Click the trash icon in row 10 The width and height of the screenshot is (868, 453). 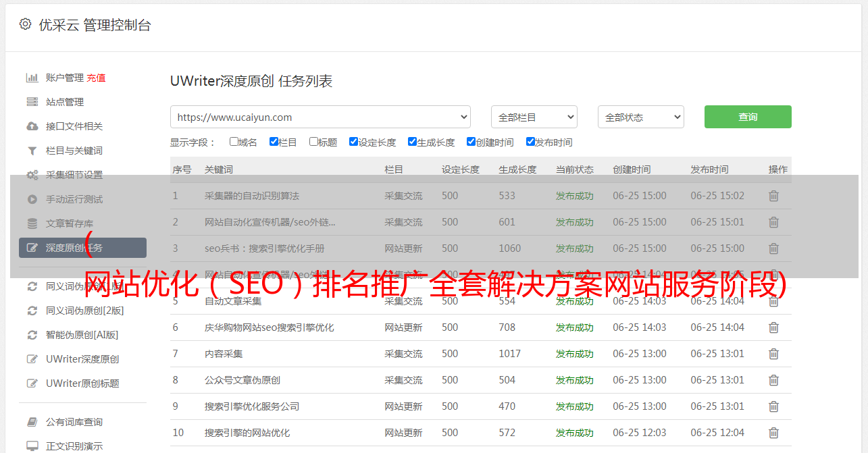pos(773,433)
